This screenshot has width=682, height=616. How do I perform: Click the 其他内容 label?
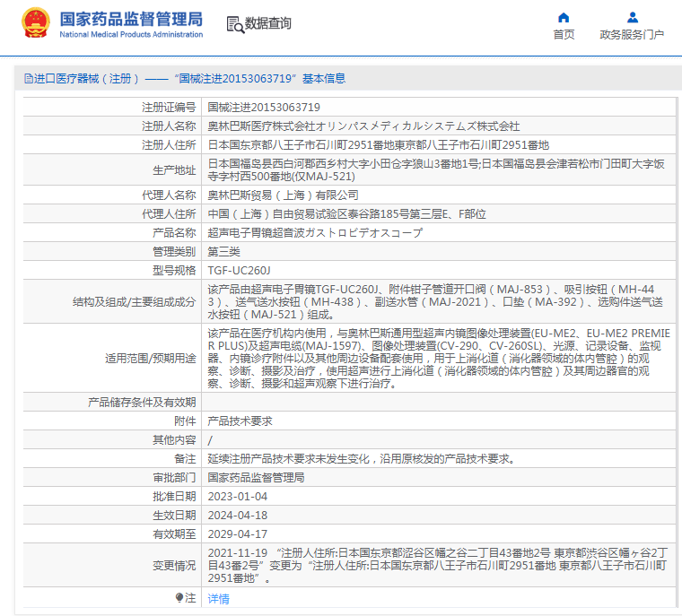[x=174, y=440]
